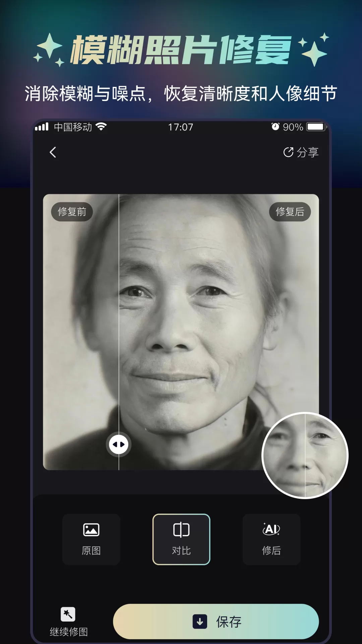
Task: Click the 90% battery percentage text
Action: pyautogui.click(x=293, y=127)
